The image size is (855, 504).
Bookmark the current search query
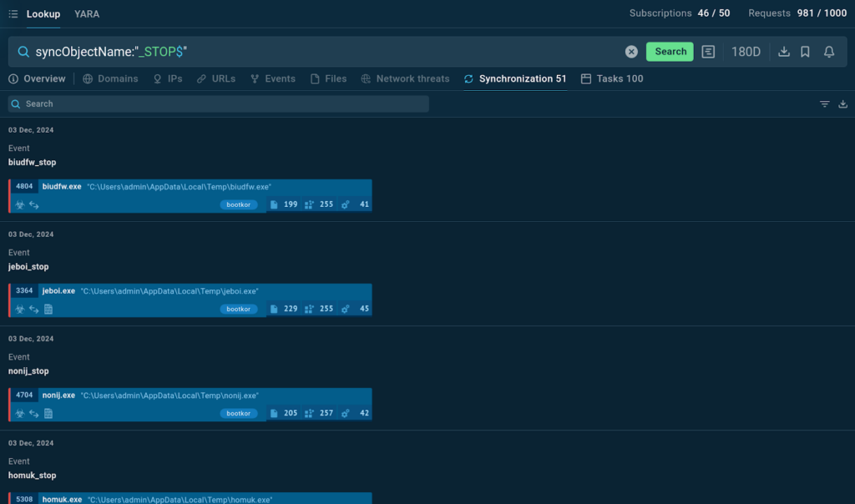(805, 52)
